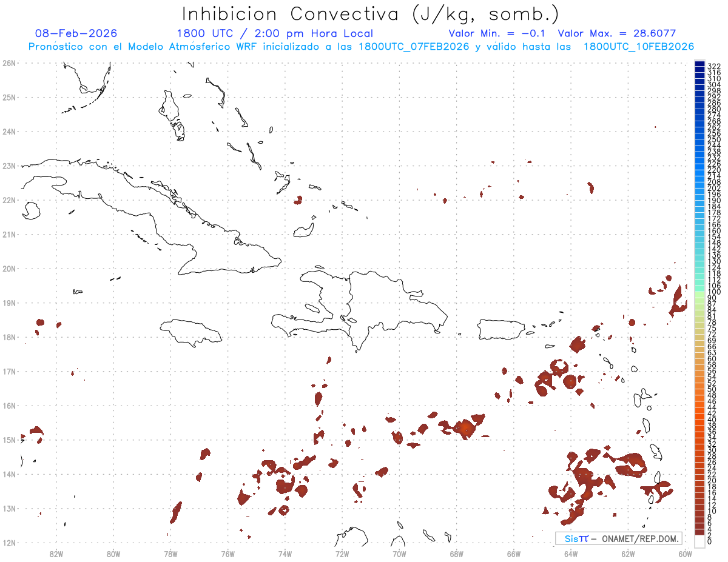Click the legend value "220"
Screen dimensions: 728x562
714,170
